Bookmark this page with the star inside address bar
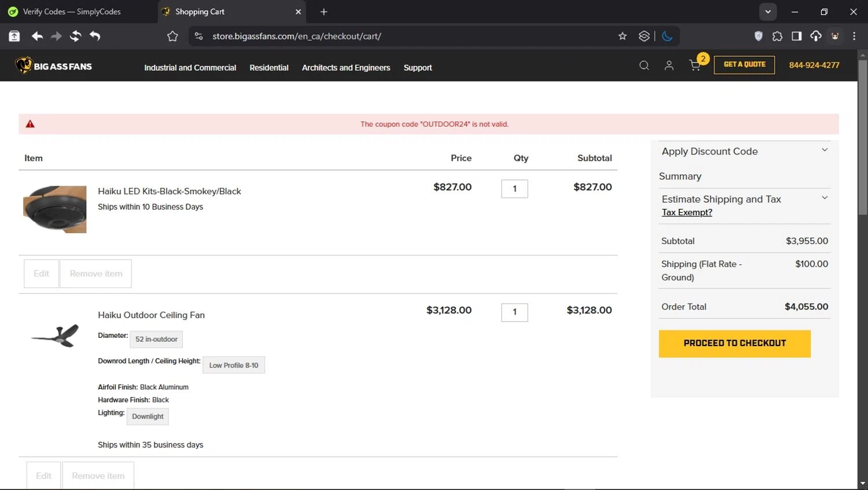 [x=623, y=36]
